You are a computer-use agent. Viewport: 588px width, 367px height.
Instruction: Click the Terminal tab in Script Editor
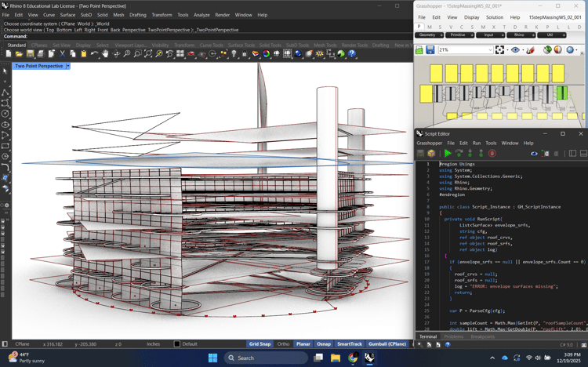point(428,336)
